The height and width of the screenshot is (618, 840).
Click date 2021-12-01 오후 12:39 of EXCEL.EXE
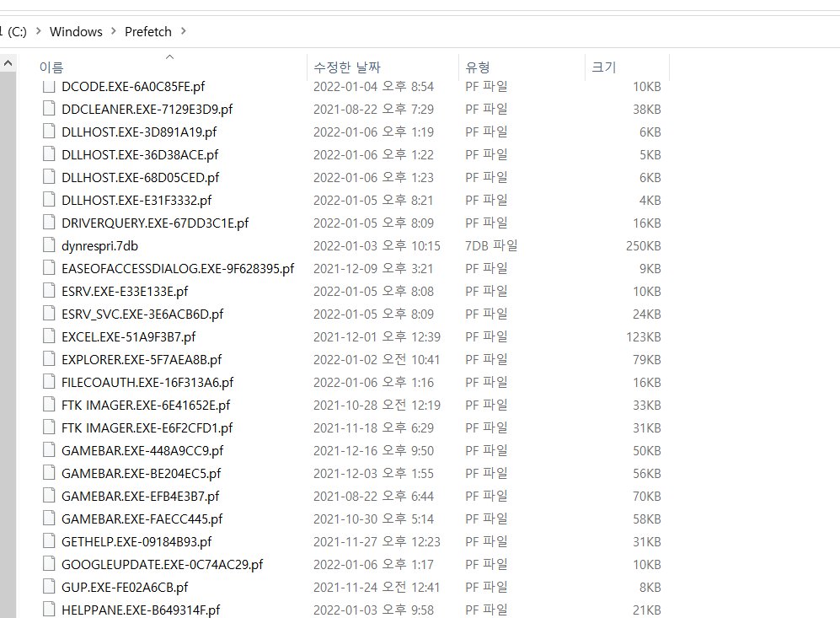coord(377,337)
